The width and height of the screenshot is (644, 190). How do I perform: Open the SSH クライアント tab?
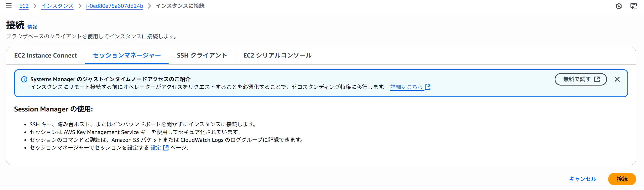pos(202,55)
